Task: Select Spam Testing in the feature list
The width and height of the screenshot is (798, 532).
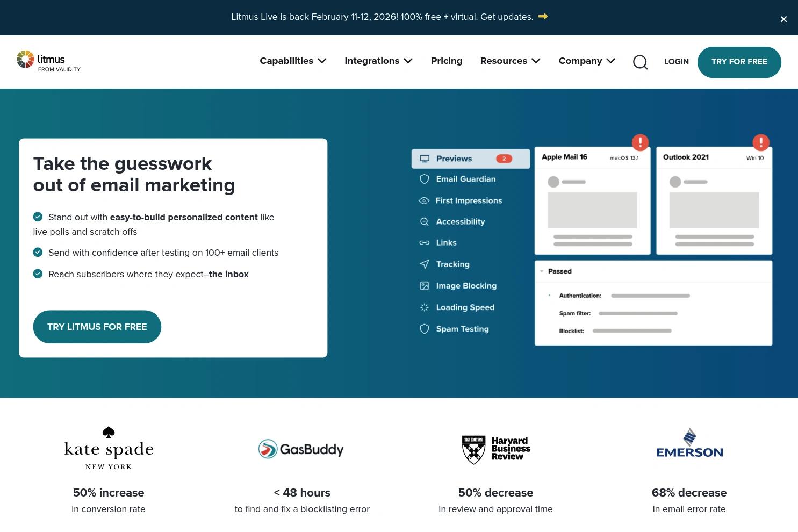Action: (x=462, y=329)
